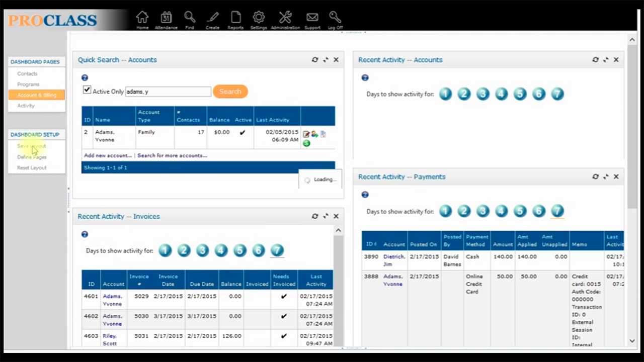Open Dietrich, Jim account from payments
Viewport: 644px width, 362px height.
click(x=394, y=260)
